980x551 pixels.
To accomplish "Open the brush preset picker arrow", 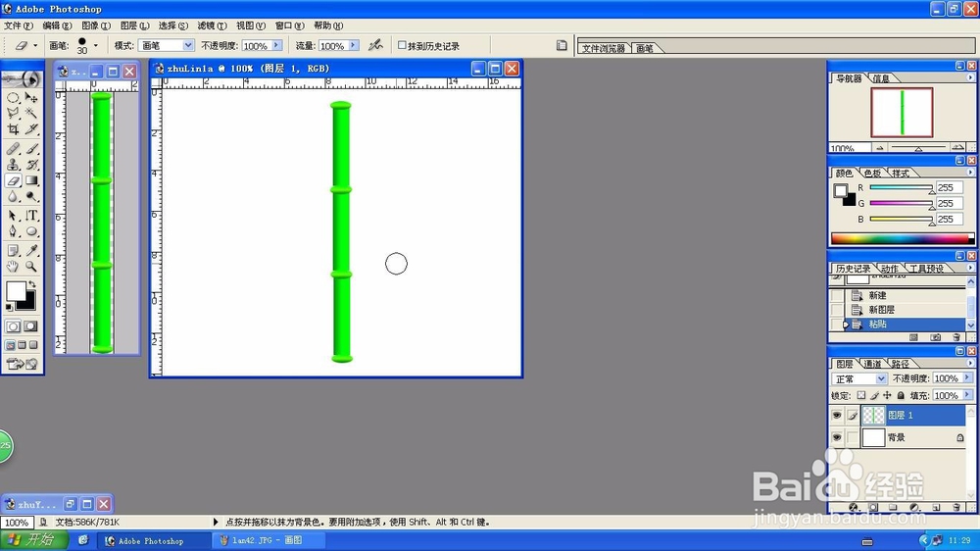I will (x=96, y=45).
